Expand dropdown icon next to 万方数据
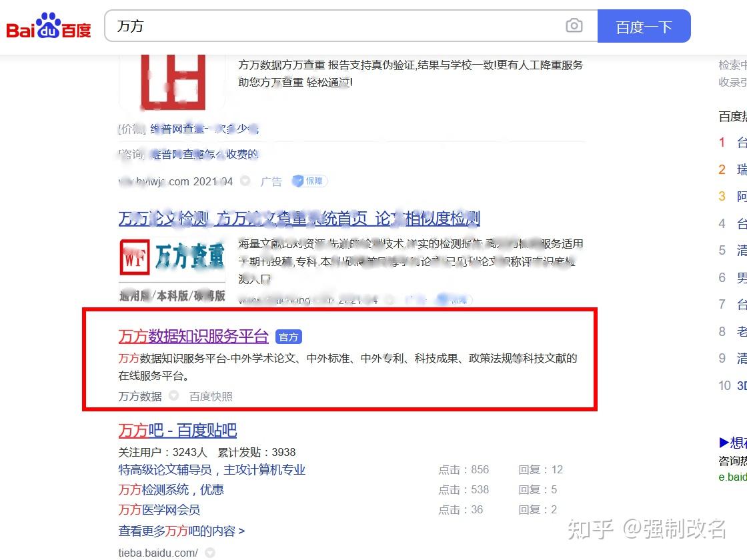 [174, 396]
